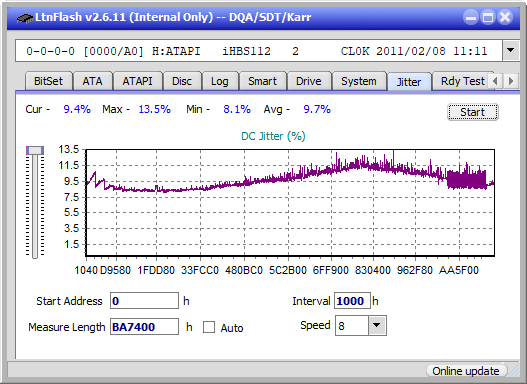The height and width of the screenshot is (384, 527).
Task: Click the Speed value 8 field
Action: pos(352,326)
